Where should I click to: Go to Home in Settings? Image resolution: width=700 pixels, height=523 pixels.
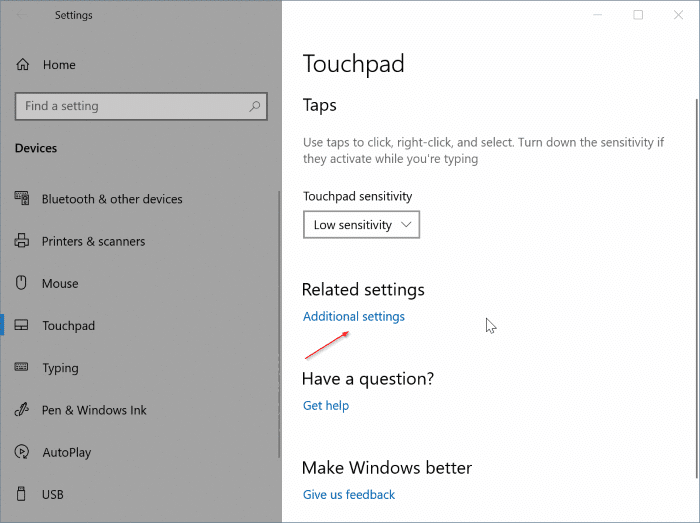point(59,65)
